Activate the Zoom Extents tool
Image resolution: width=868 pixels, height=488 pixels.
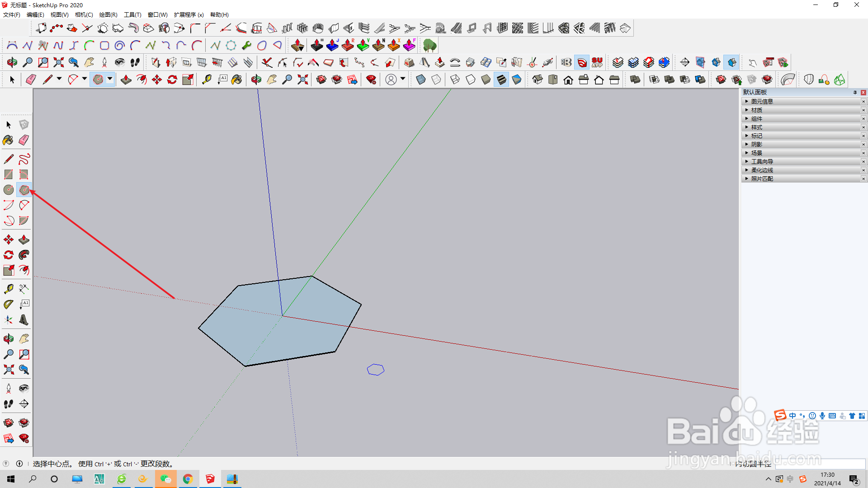[x=9, y=370]
